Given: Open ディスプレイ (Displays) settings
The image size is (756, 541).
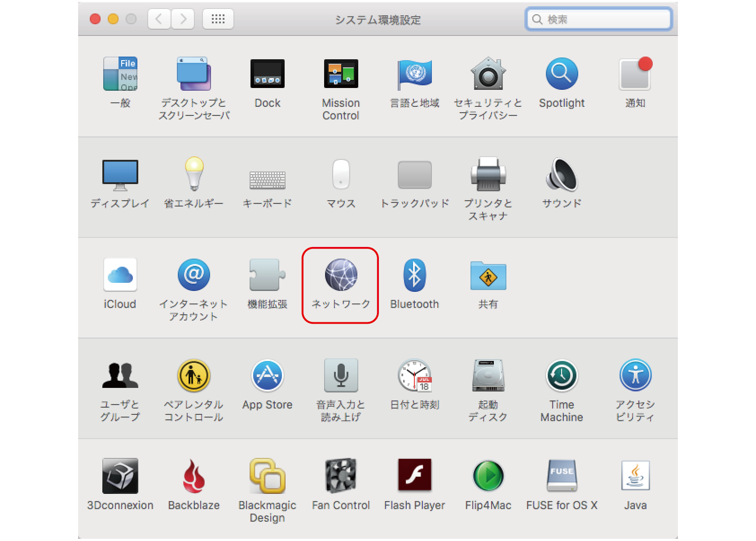Looking at the screenshot, I should coord(120,175).
